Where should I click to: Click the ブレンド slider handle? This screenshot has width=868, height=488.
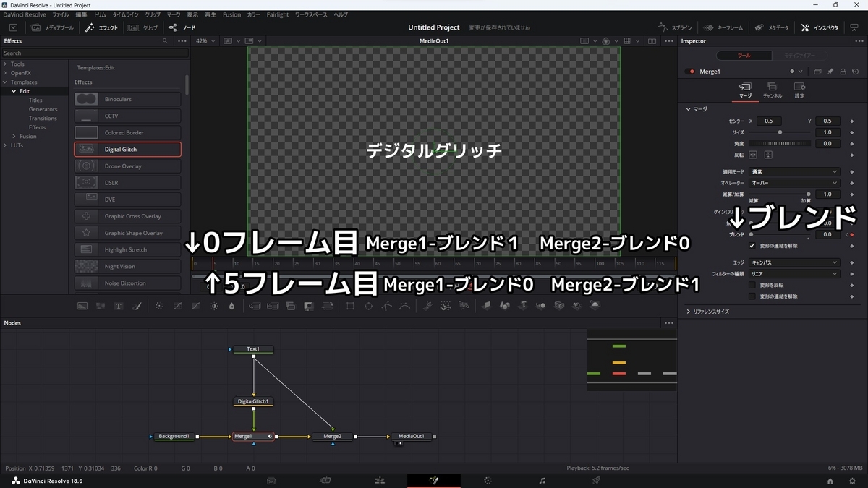(751, 234)
